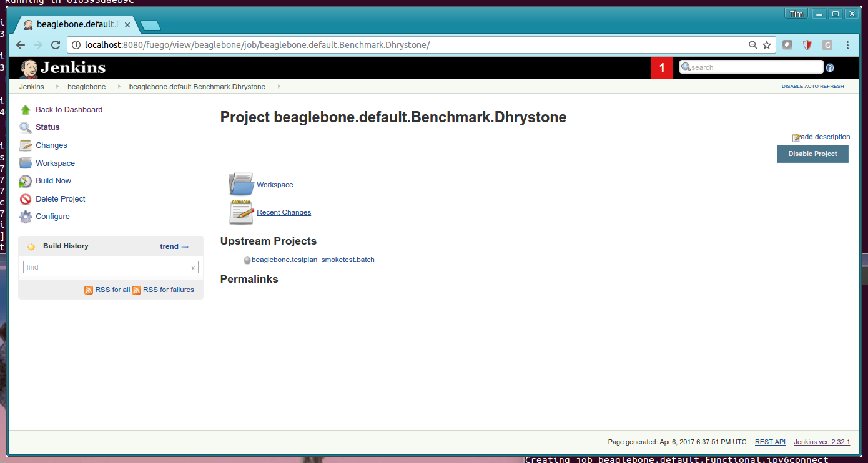Open the Chrome three-dot menu
Viewport: 868px width, 463px height.
847,45
